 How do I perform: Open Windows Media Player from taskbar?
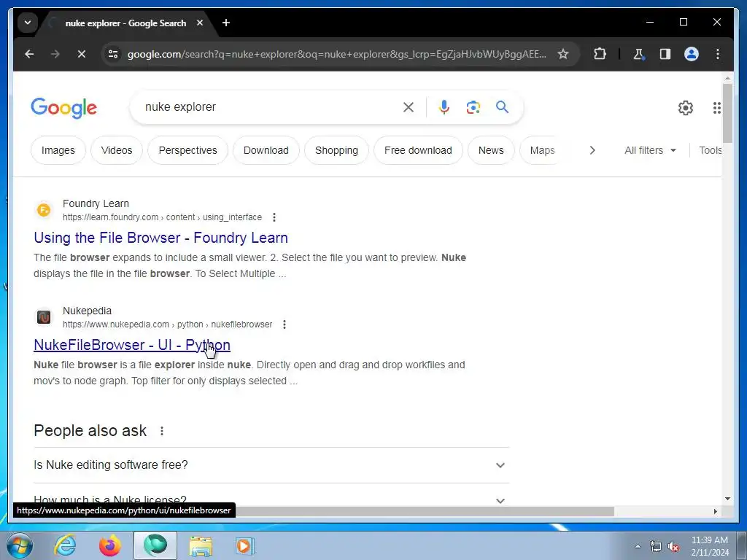pyautogui.click(x=246, y=546)
